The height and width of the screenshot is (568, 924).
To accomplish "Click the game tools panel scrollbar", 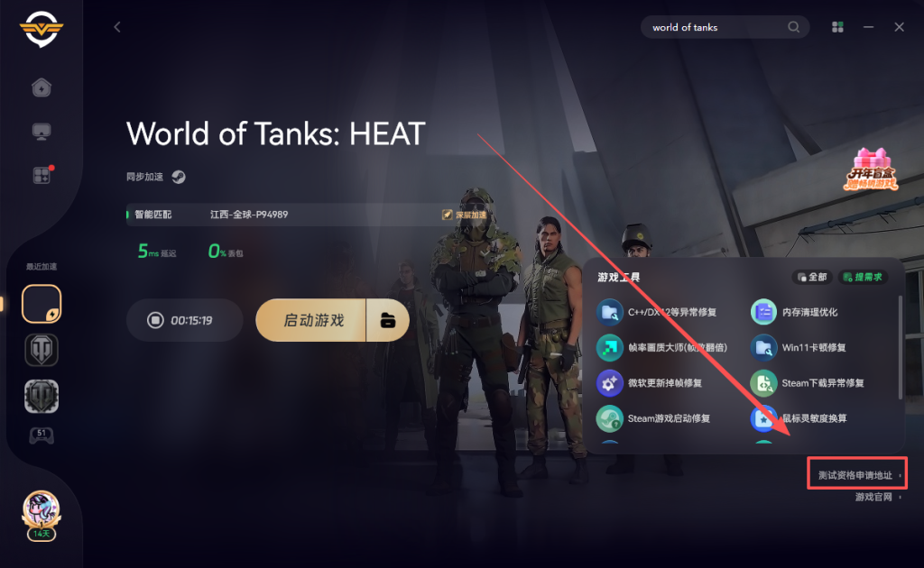I will coord(900,347).
